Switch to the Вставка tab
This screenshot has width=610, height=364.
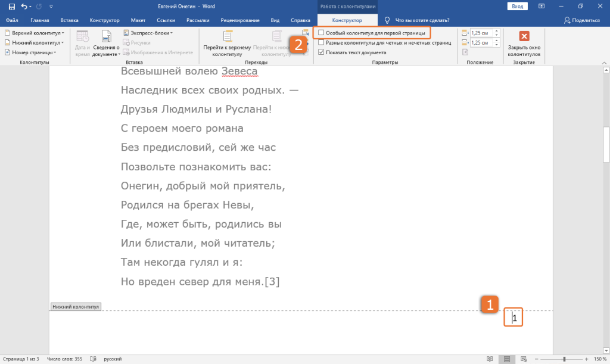click(x=69, y=20)
